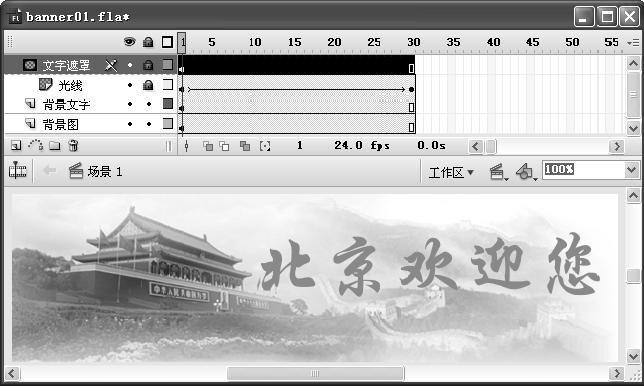Viewport: 644px width, 386px height.
Task: Toggle outline square of 背景图 layer
Action: 168,123
